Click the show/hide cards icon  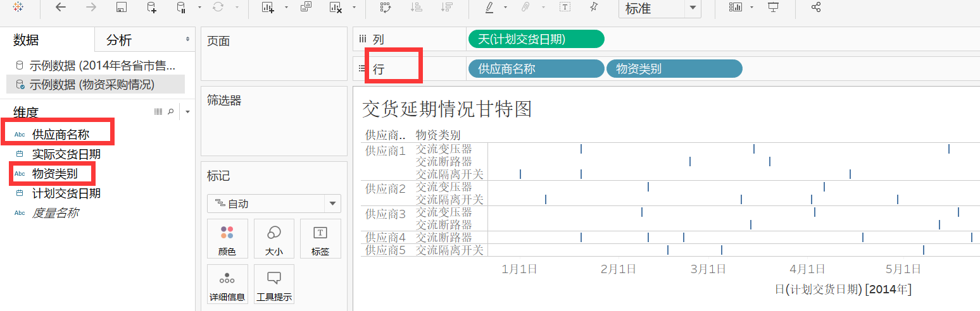(x=736, y=8)
